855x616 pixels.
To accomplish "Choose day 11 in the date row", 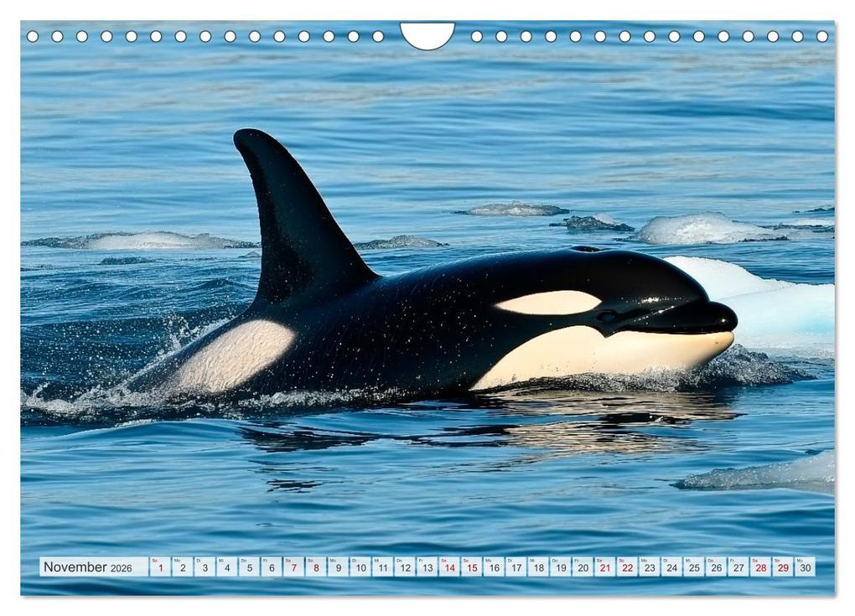I will tap(382, 567).
